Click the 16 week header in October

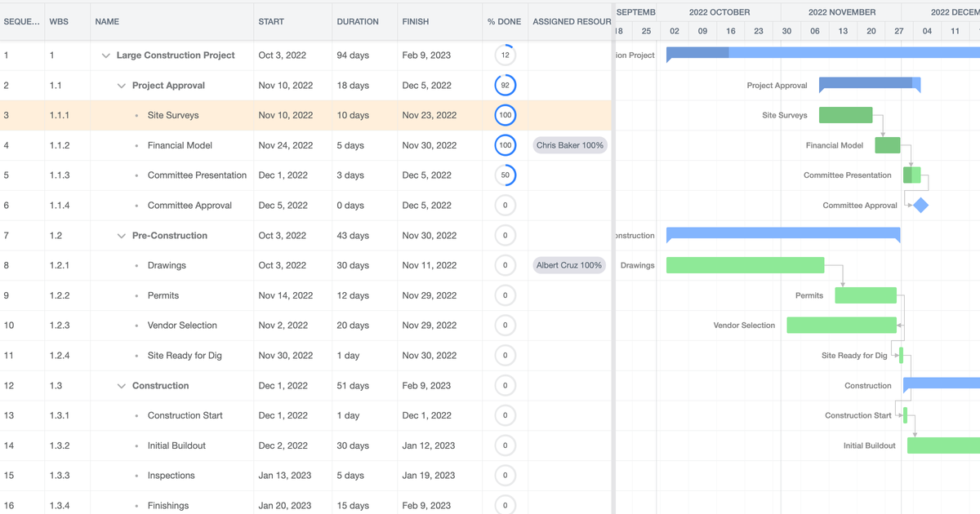(731, 31)
